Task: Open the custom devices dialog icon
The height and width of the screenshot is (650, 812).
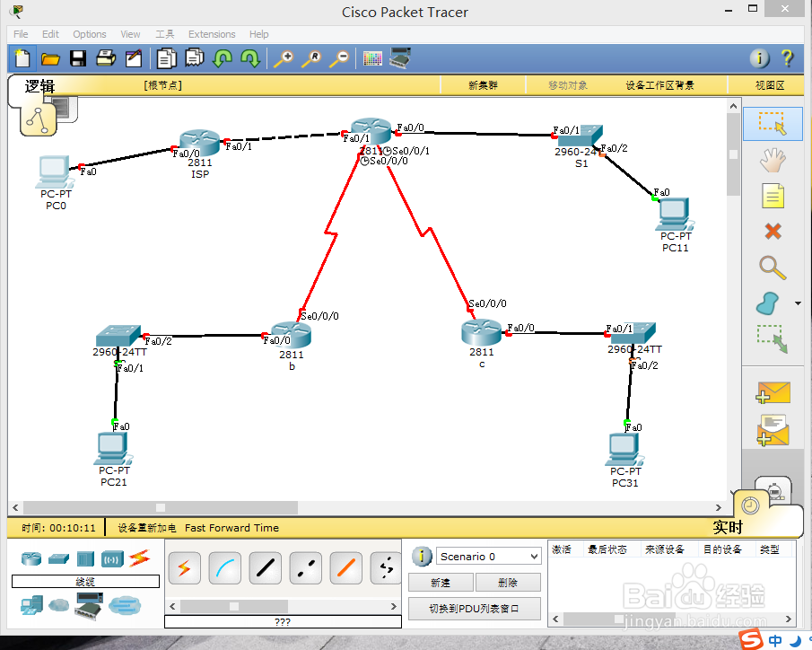Action: pyautogui.click(x=400, y=58)
